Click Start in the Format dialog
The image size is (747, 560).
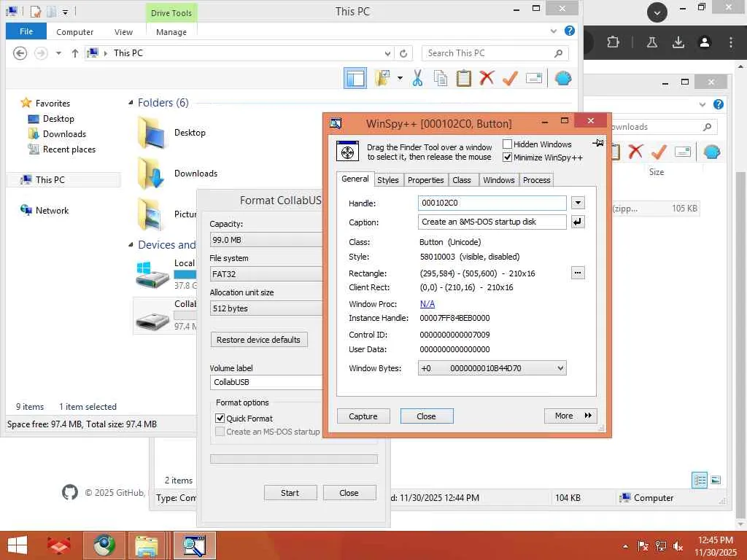pos(290,493)
